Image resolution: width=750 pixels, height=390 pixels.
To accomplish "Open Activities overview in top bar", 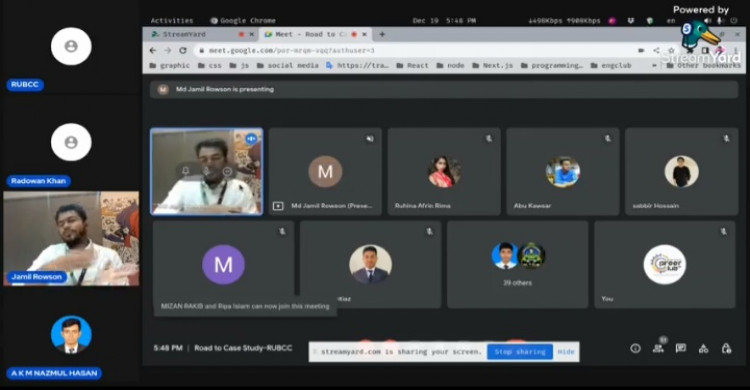I will pos(172,21).
